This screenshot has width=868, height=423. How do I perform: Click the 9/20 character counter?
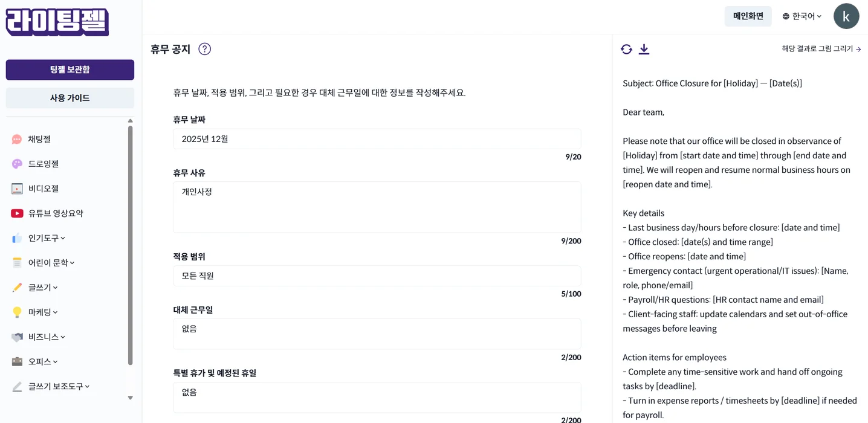point(573,157)
